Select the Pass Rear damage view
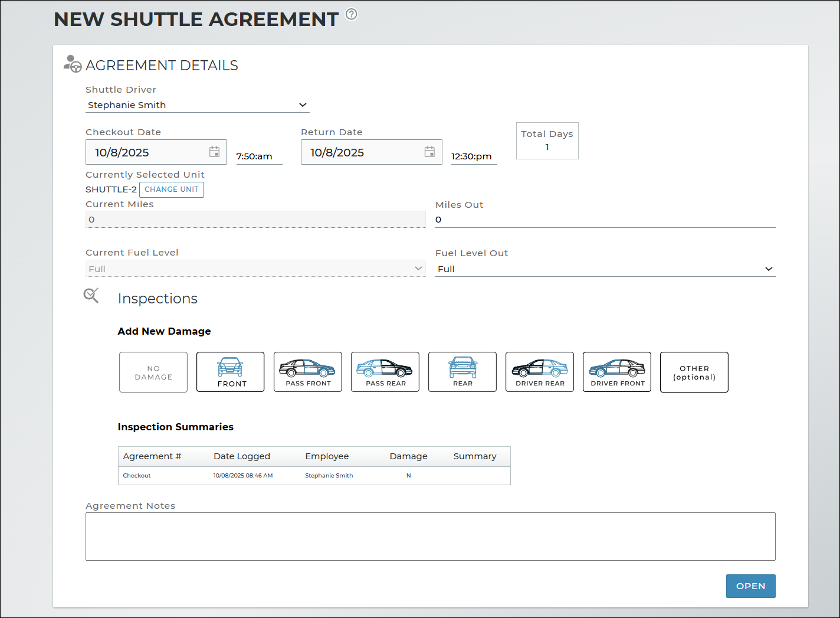840x618 pixels. (x=385, y=372)
